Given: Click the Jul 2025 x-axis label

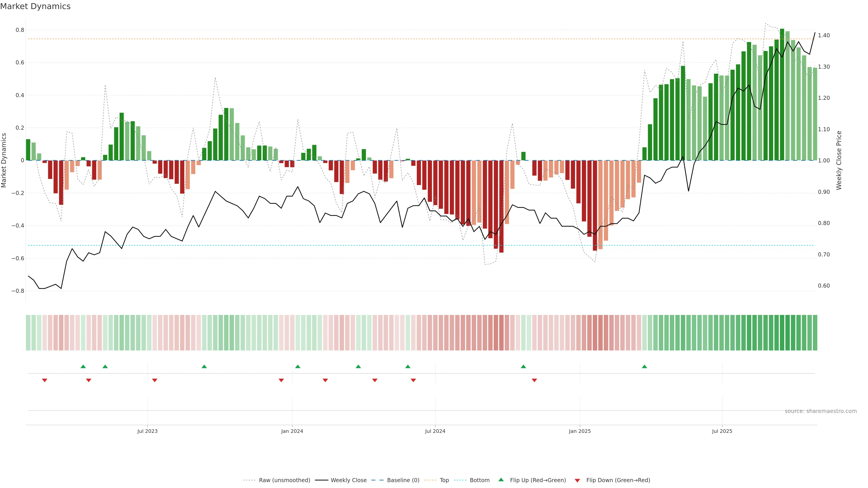Looking at the screenshot, I should tap(722, 431).
